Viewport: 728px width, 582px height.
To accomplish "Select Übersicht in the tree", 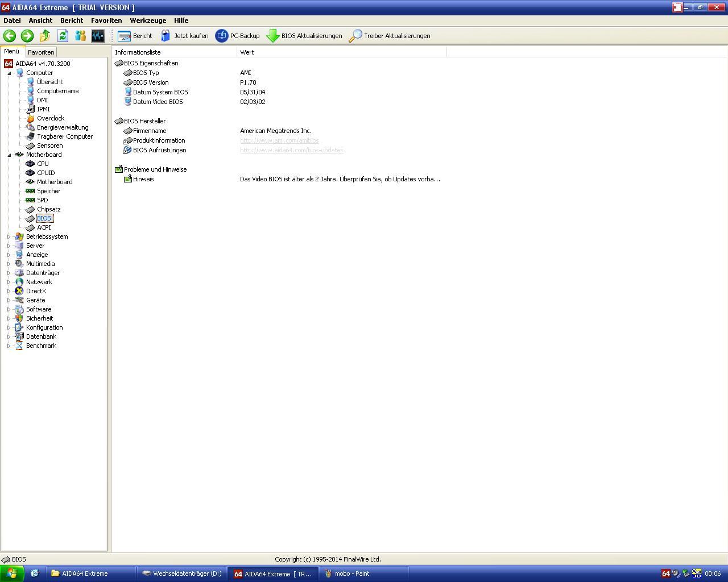I will click(x=49, y=82).
